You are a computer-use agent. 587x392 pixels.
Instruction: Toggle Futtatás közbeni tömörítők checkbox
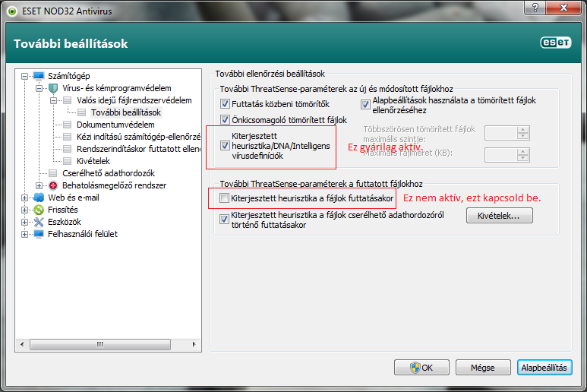pos(225,104)
